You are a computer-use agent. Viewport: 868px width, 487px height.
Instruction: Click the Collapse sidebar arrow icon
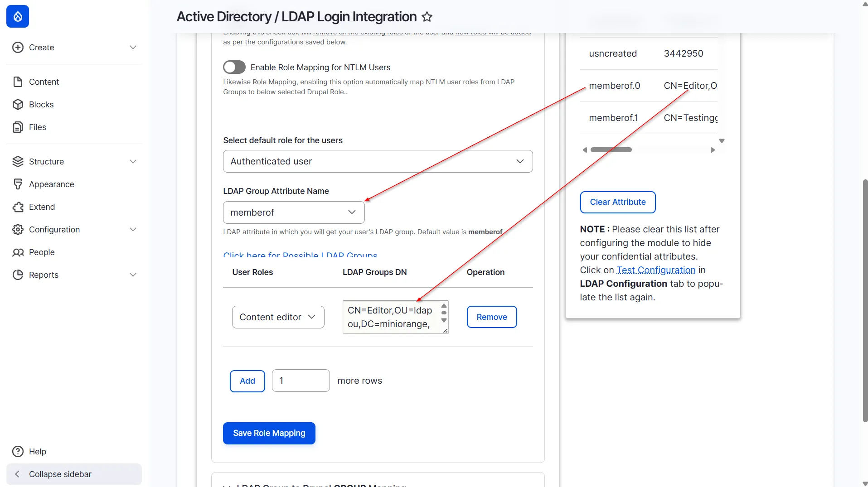[x=17, y=474]
